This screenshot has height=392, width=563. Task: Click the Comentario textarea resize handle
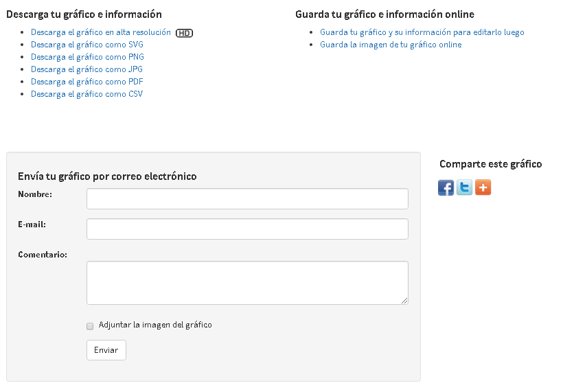pyautogui.click(x=404, y=301)
